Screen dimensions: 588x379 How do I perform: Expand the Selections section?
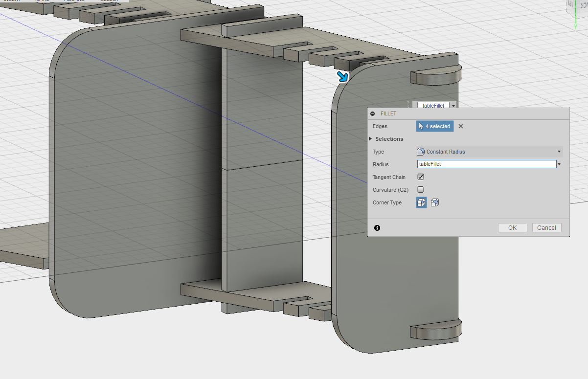pos(370,139)
